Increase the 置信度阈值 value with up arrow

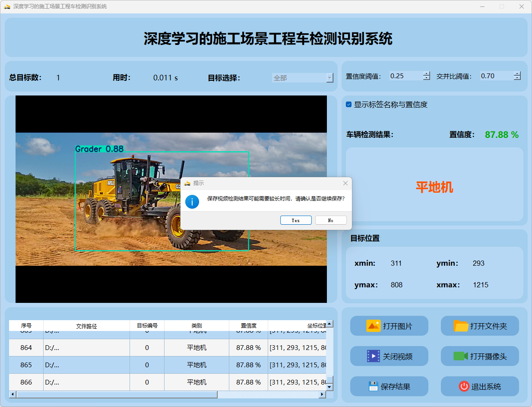click(427, 74)
